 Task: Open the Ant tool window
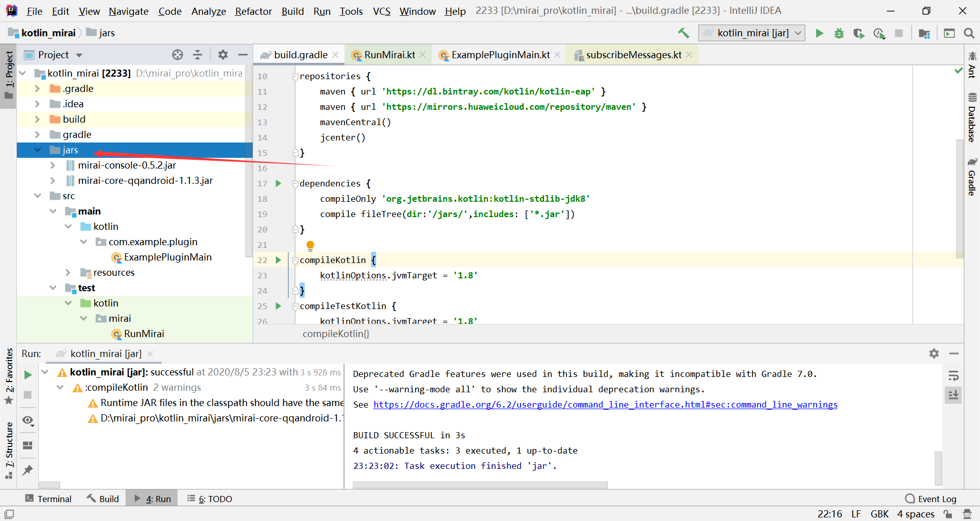click(972, 64)
